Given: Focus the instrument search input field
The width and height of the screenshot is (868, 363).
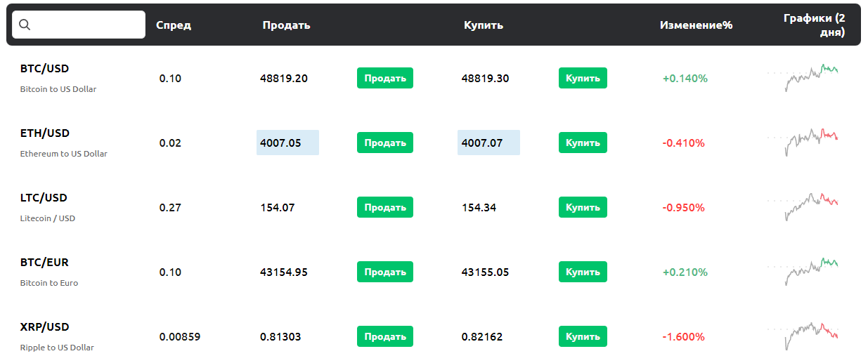Looking at the screenshot, I should (x=79, y=25).
